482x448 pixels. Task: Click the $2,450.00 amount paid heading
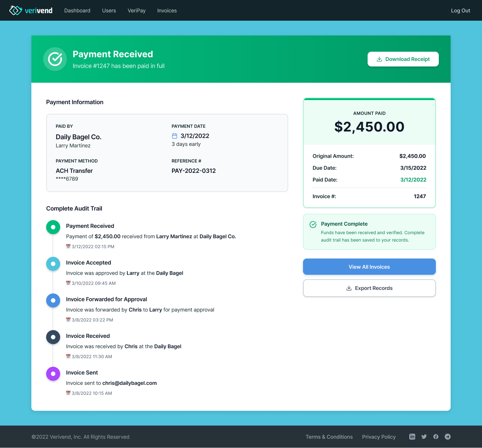(x=369, y=127)
